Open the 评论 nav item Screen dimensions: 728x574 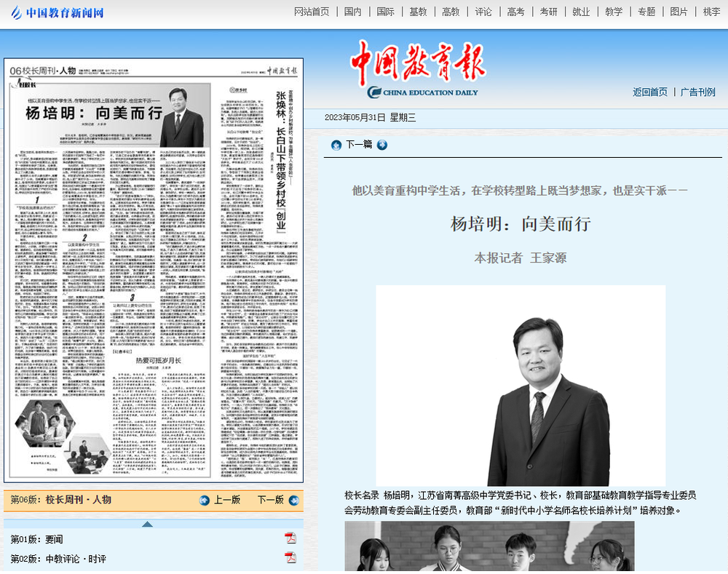point(483,12)
